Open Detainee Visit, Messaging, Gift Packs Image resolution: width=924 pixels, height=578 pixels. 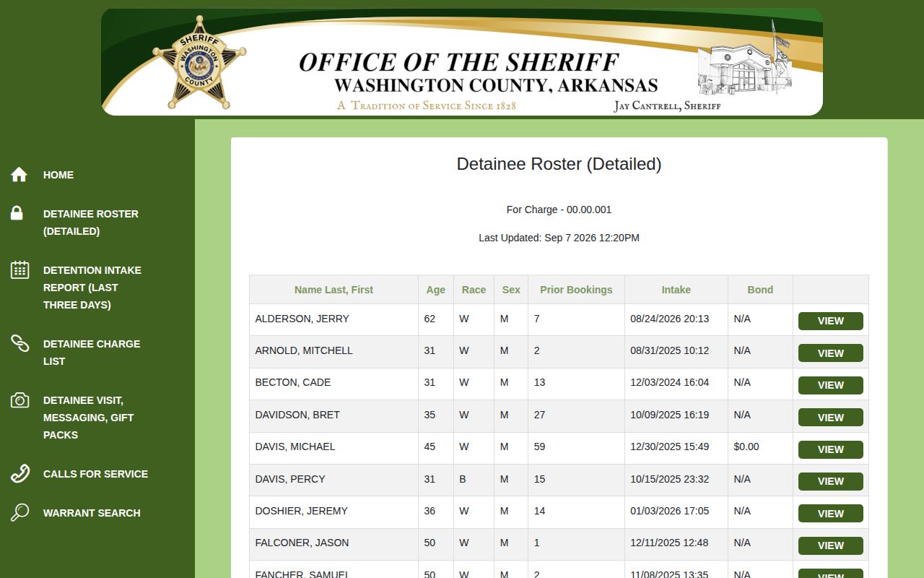tap(88, 418)
